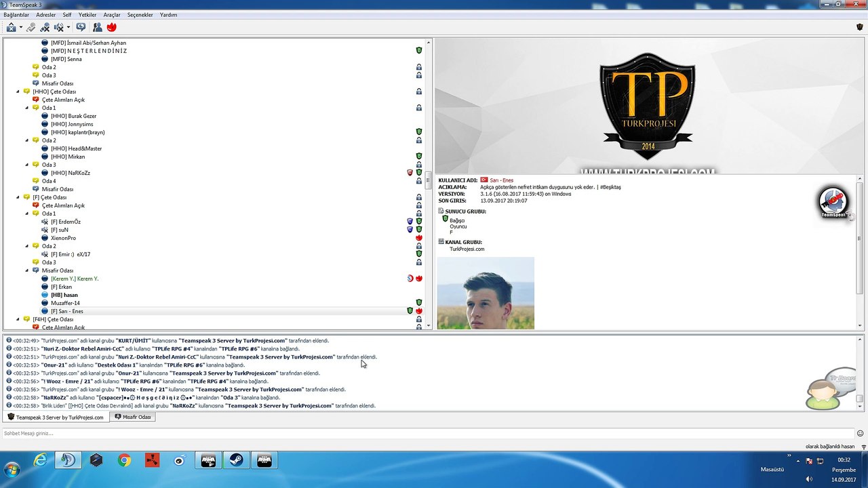This screenshot has width=868, height=488.
Task: Collapse Oda 2 containing [F] Emir
Action: pos(27,246)
